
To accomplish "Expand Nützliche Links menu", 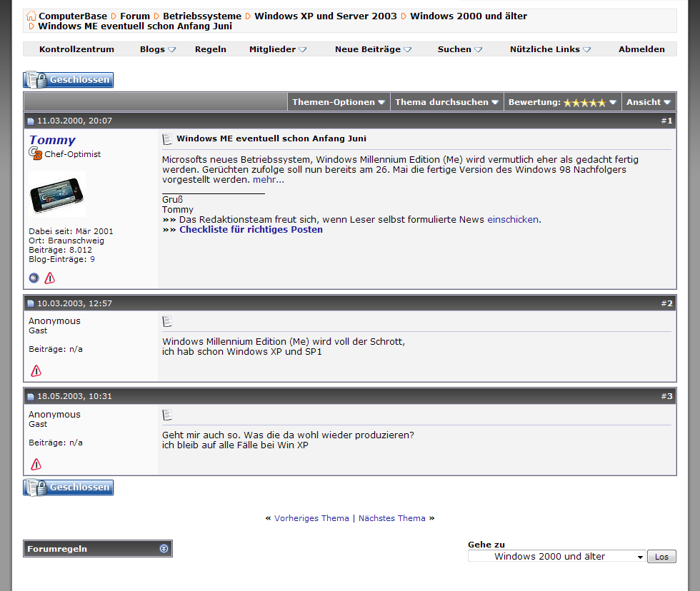I will tap(550, 49).
